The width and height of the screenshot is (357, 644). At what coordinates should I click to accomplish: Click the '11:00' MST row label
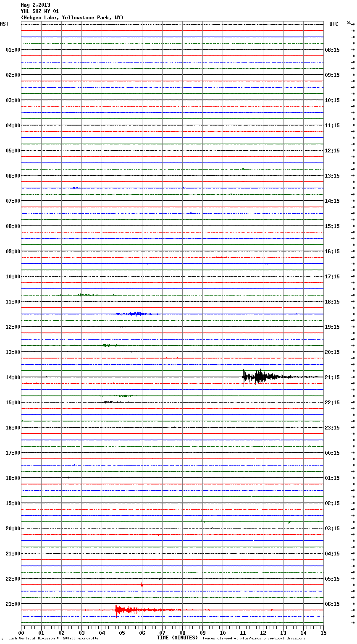pos(13,302)
